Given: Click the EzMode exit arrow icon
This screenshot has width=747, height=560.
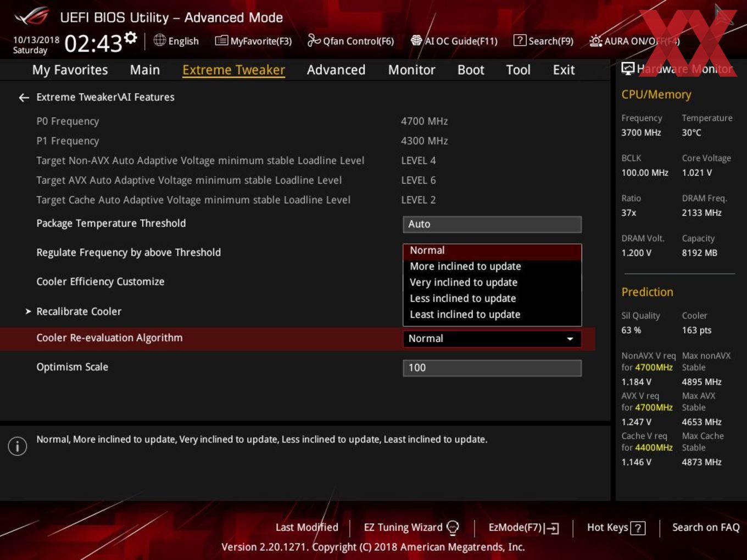Looking at the screenshot, I should pyautogui.click(x=551, y=528).
